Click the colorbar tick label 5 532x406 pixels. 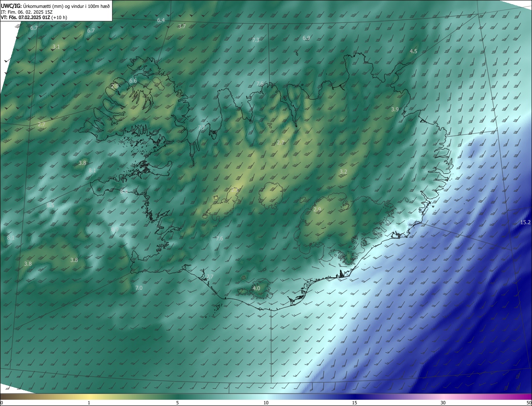point(177,403)
